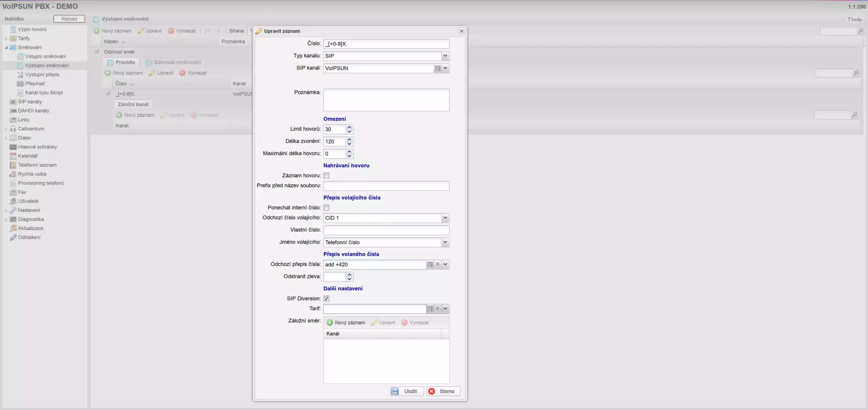Click the table icon in SIP kanál field

[x=437, y=68]
